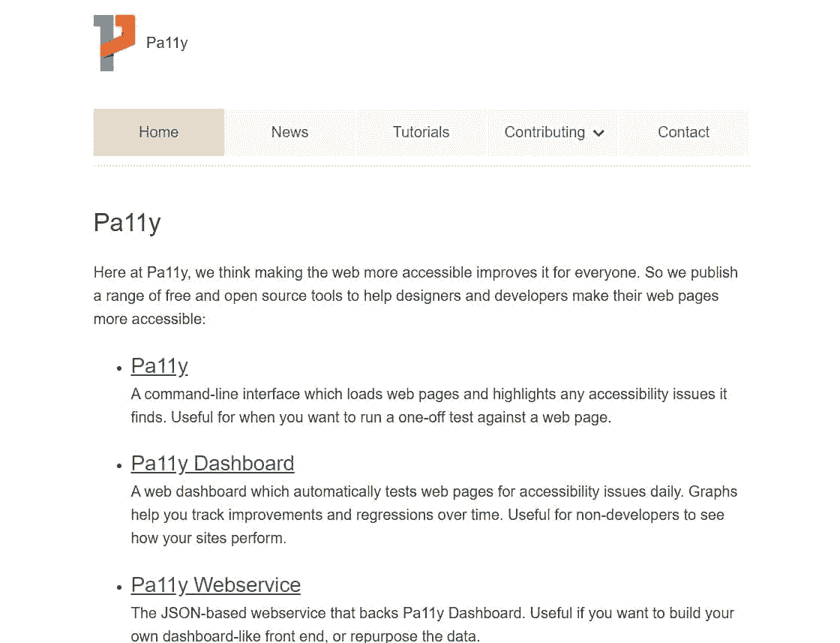
Task: Expand the Contributing dropdown chevron
Action: point(599,133)
